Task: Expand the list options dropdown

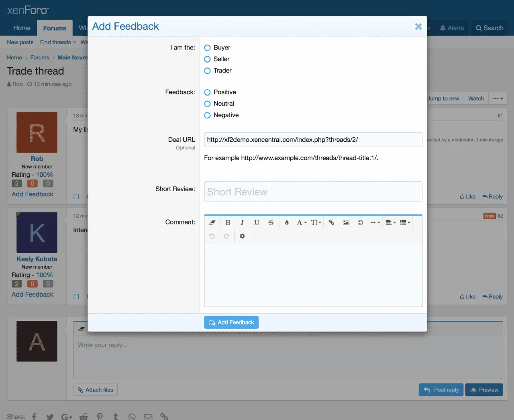Action: [x=405, y=222]
